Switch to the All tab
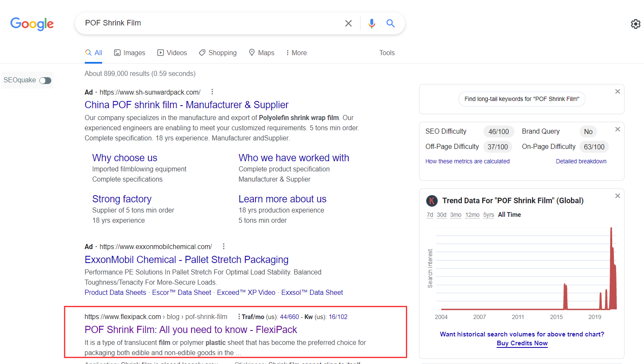Viewport: 644px width, 364px height. [x=94, y=53]
